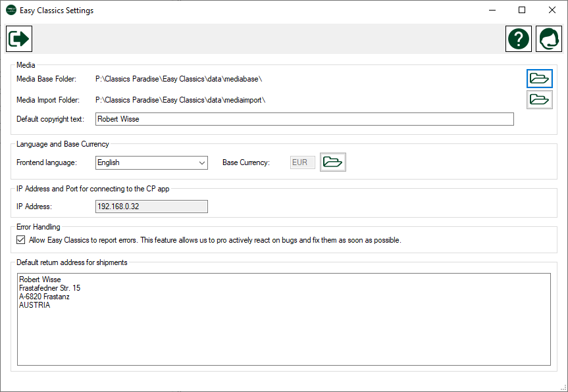This screenshot has width=568, height=392.
Task: Click the Media Import Folder path text
Action: point(180,100)
